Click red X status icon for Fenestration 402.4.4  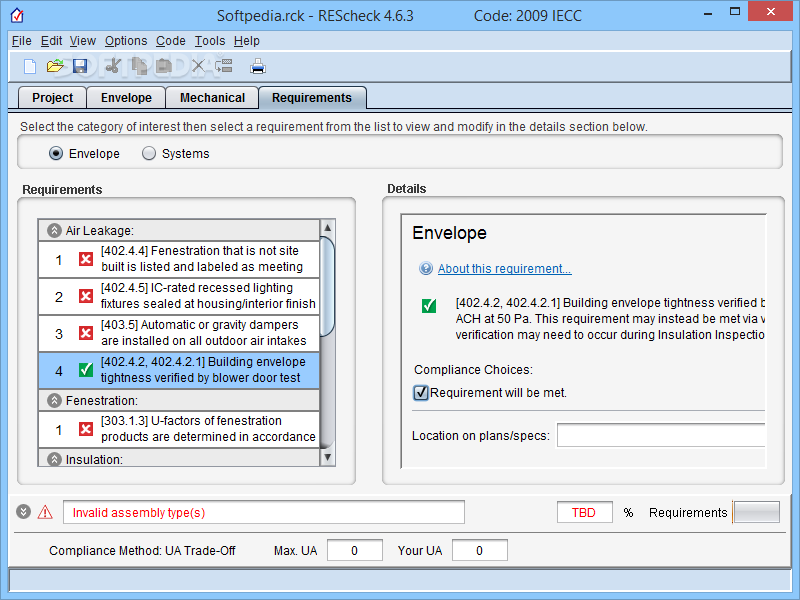86,259
